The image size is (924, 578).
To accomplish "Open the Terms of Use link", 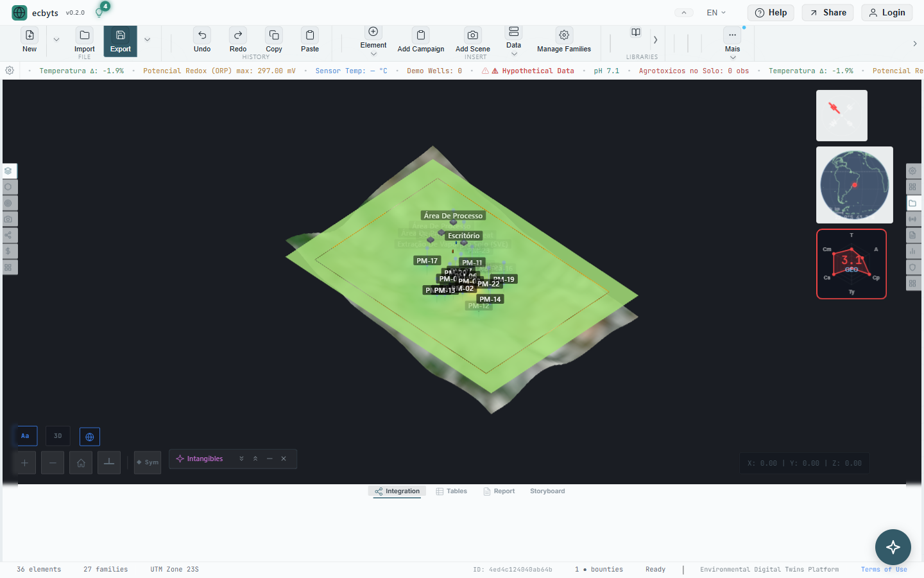I will pyautogui.click(x=884, y=570).
